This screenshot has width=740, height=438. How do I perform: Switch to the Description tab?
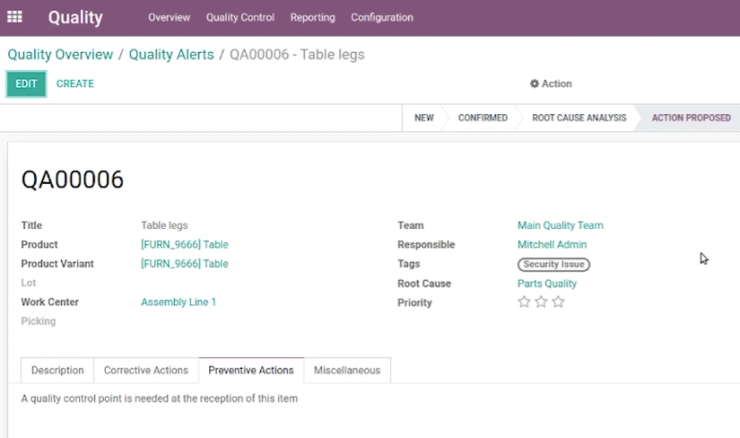[58, 370]
